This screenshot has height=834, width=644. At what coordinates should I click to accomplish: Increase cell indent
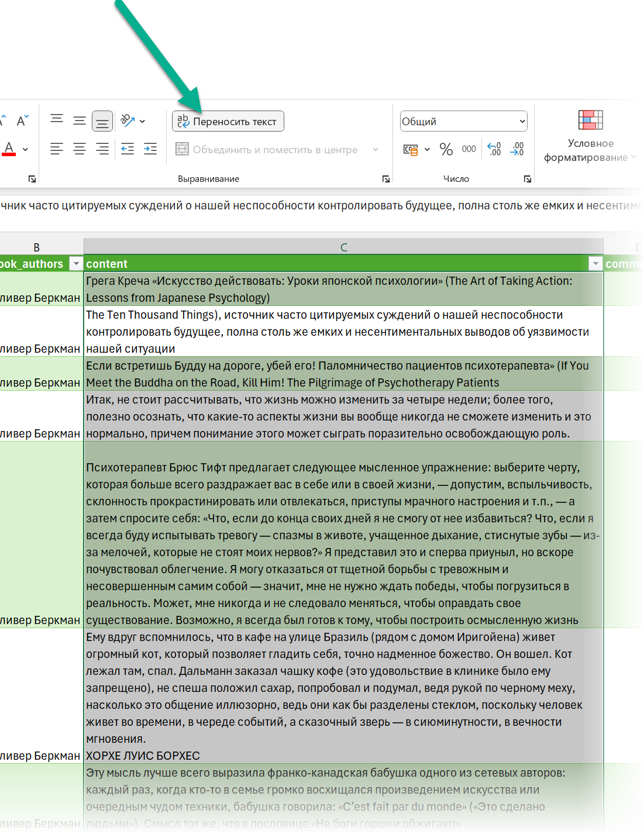click(150, 149)
